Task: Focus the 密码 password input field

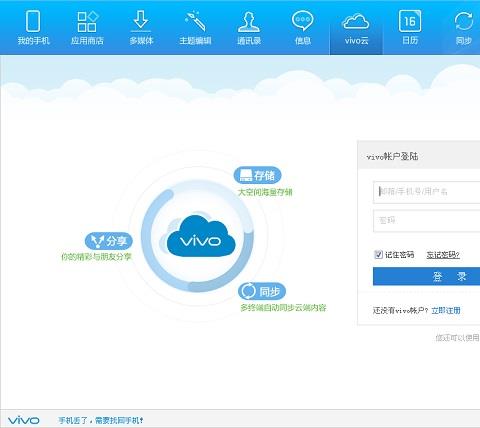Action: coord(427,220)
